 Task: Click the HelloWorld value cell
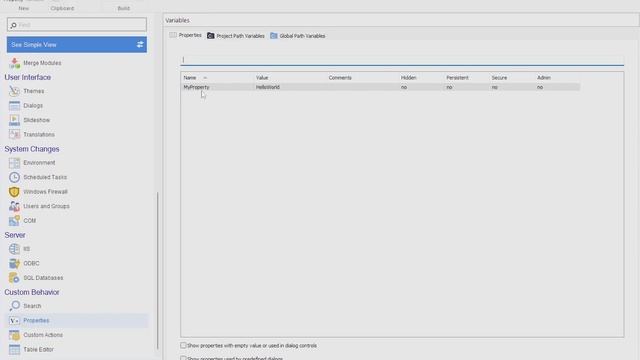pyautogui.click(x=268, y=87)
